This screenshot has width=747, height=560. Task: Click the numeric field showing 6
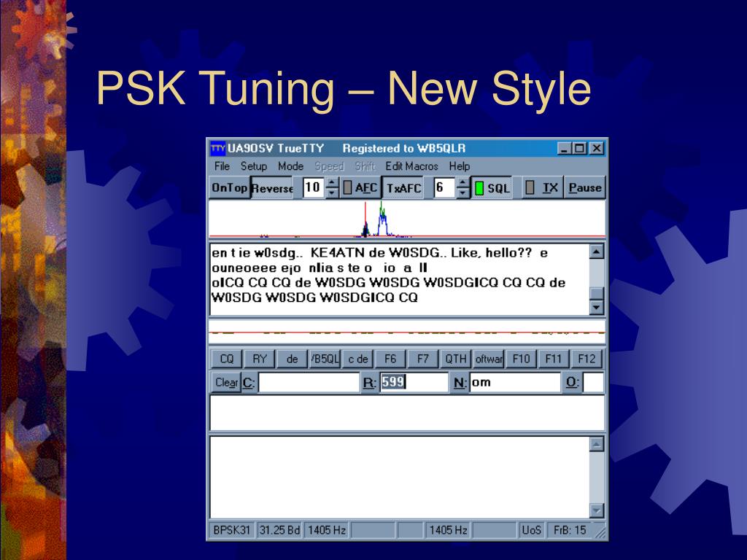(x=444, y=187)
